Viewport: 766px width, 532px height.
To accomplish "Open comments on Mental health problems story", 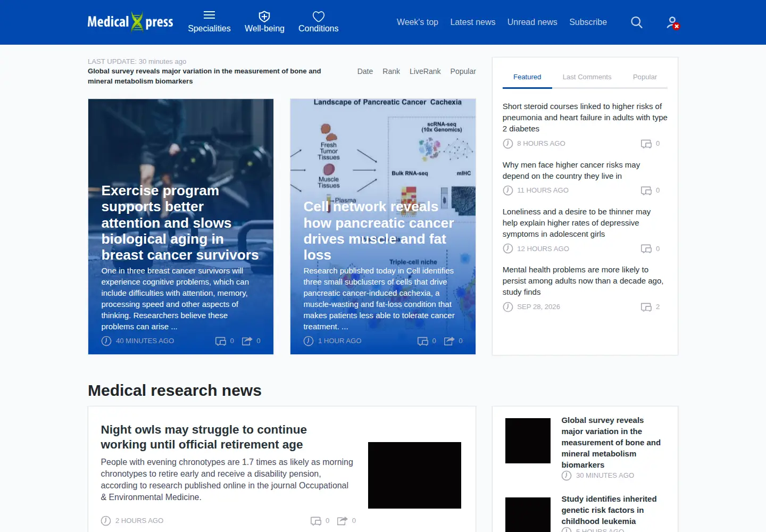I will tap(646, 307).
